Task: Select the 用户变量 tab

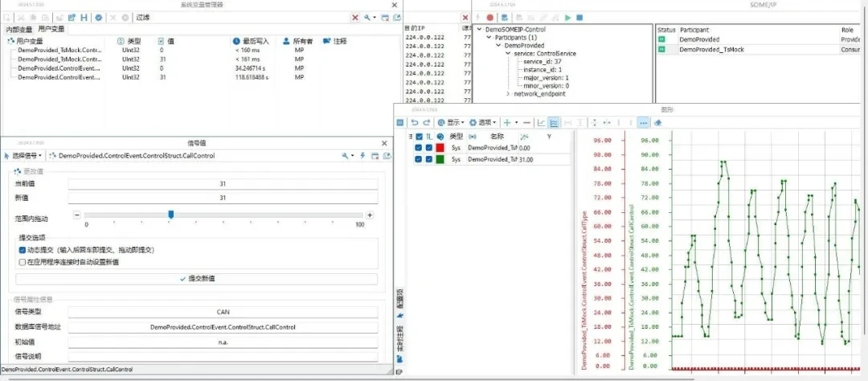Action: coord(51,29)
